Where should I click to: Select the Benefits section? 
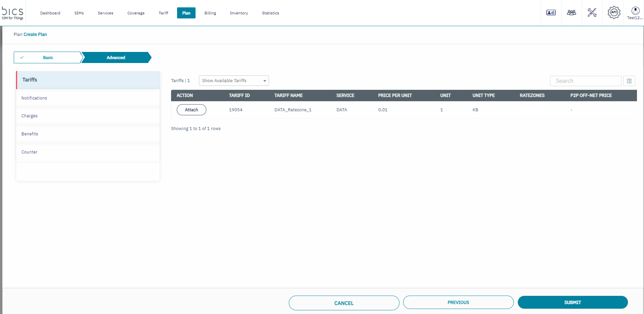[30, 134]
